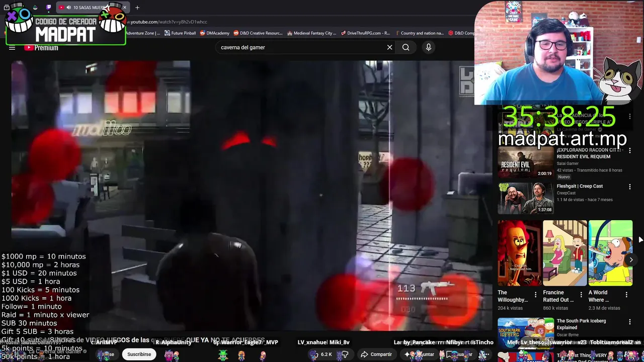Open the DMAcademy bookmark

tap(214, 33)
